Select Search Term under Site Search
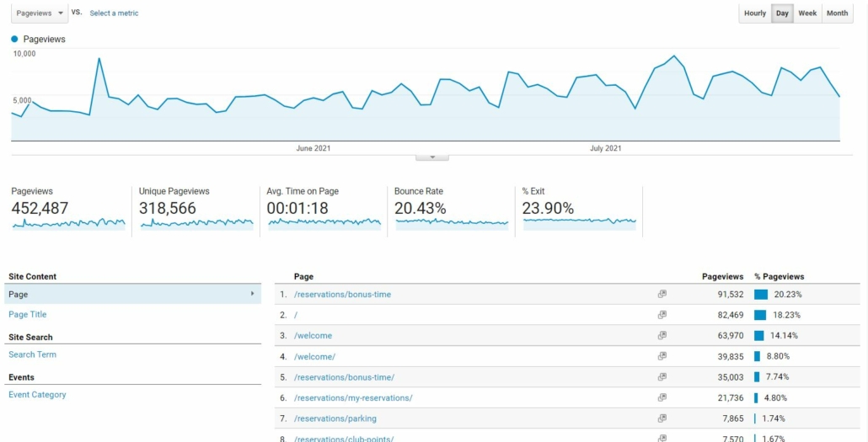Screen dimensions: 868x442 tap(32, 354)
